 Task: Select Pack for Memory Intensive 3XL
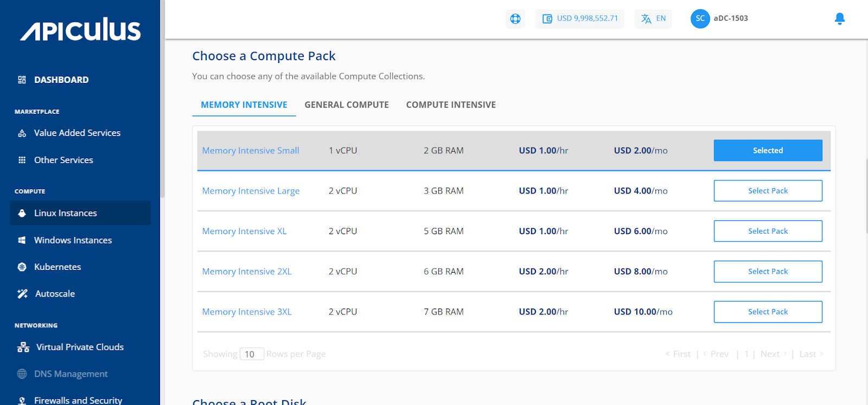click(768, 312)
